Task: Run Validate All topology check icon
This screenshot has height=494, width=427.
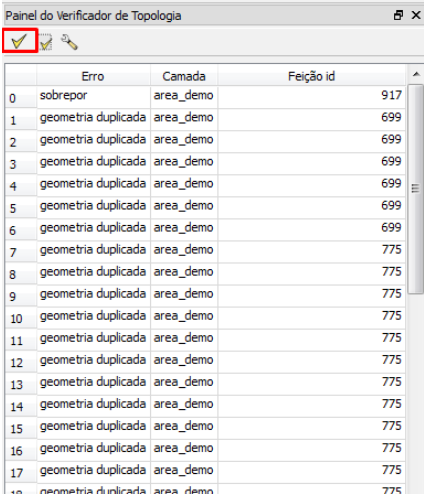Action: click(x=19, y=41)
